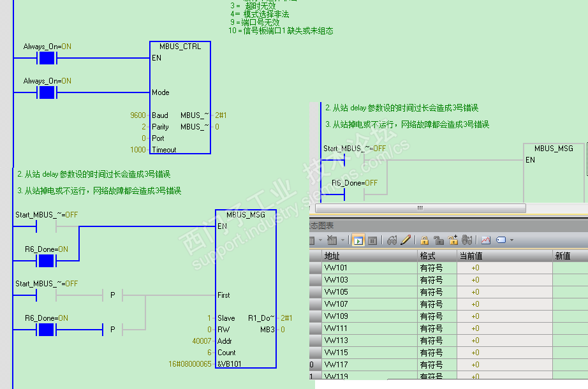588x389 pixels.
Task: Select the VW103 address cell
Action: [369, 280]
